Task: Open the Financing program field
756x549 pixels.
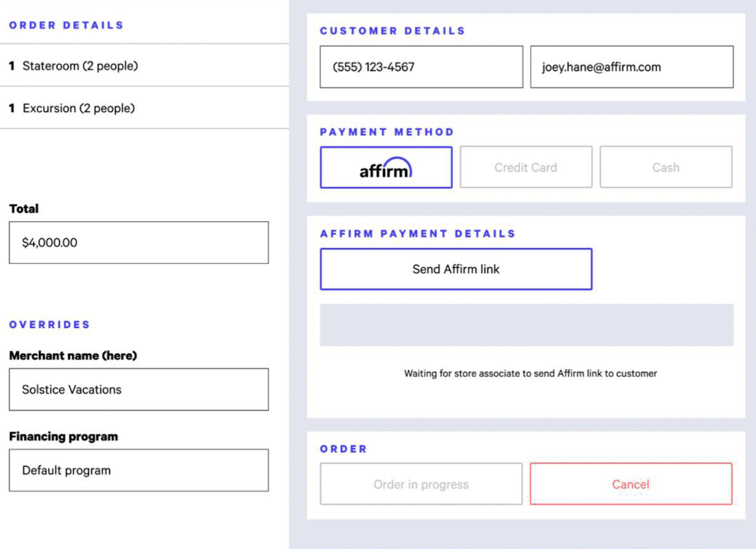Action: [x=139, y=470]
